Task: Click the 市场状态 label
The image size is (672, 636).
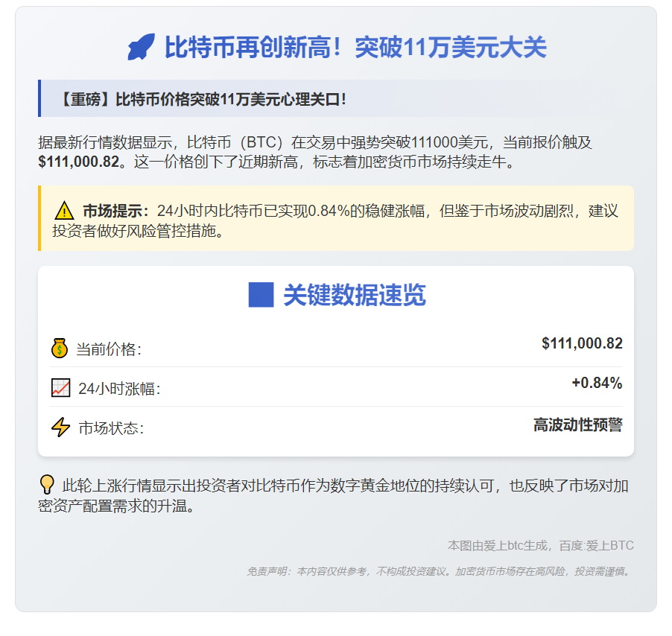Action: pyautogui.click(x=112, y=428)
